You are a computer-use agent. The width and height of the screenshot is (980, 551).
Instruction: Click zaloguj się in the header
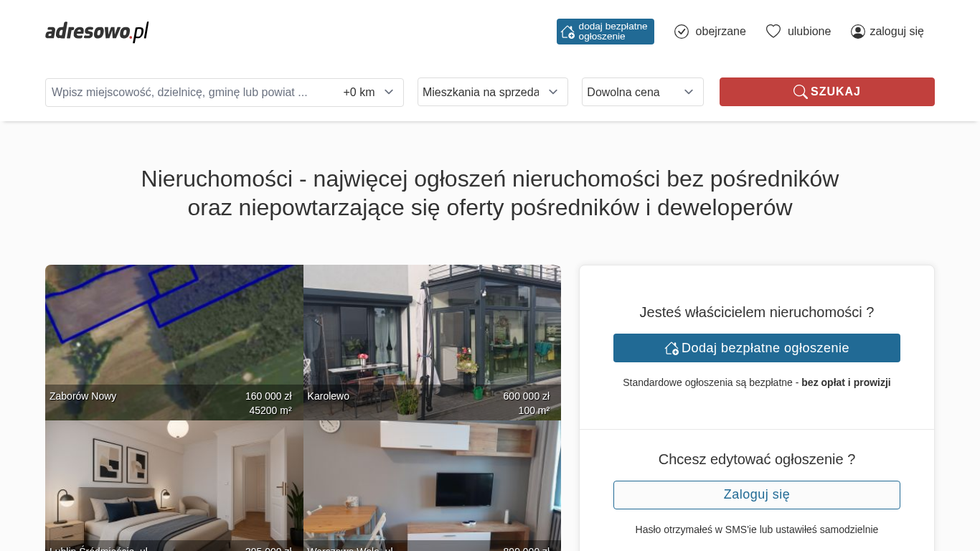(x=896, y=32)
